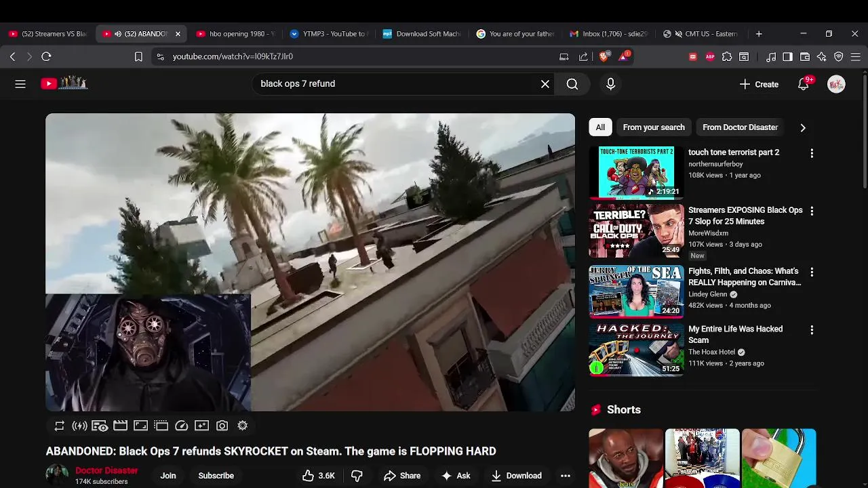Click the Ask button below video
The width and height of the screenshot is (868, 488).
pyautogui.click(x=456, y=476)
